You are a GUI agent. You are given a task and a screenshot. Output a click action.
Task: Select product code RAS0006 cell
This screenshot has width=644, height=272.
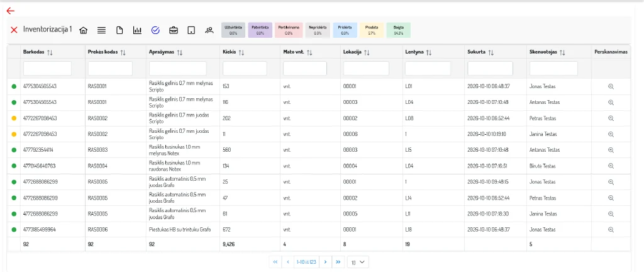[116, 230]
